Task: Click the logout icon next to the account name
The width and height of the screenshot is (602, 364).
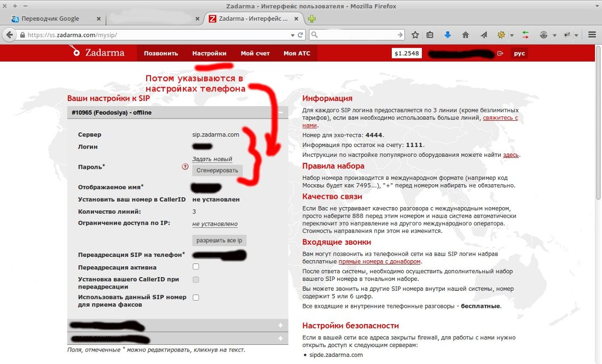Action: point(500,54)
